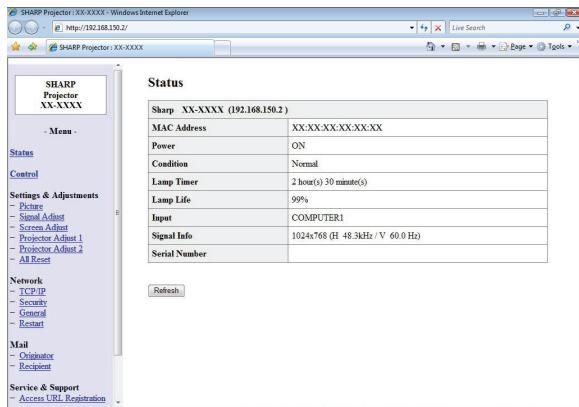The image size is (579, 407).
Task: Open Projector Adjust 1 link
Action: pyautogui.click(x=51, y=238)
